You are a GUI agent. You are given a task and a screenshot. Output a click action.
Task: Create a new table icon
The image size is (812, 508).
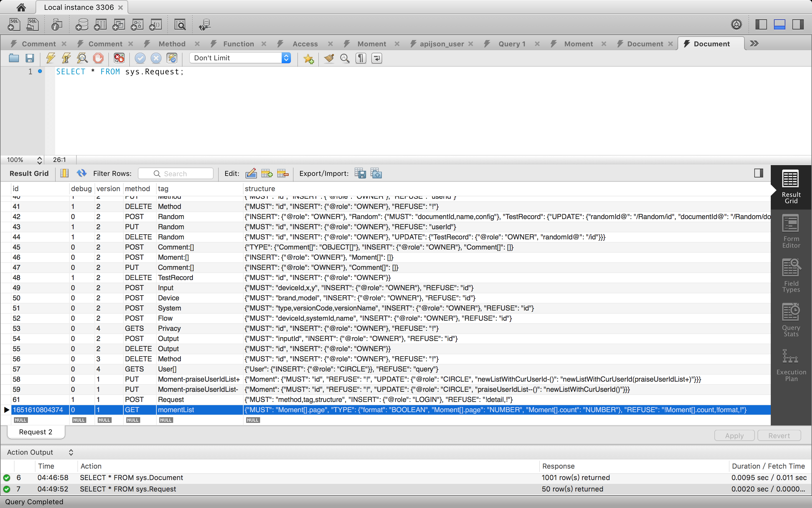click(x=100, y=24)
